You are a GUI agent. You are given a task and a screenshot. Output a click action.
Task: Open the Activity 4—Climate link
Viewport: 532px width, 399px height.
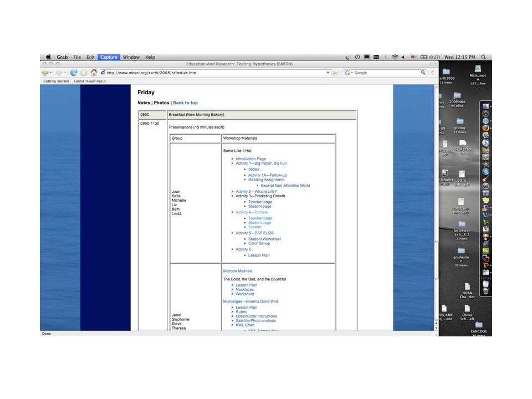click(x=252, y=212)
